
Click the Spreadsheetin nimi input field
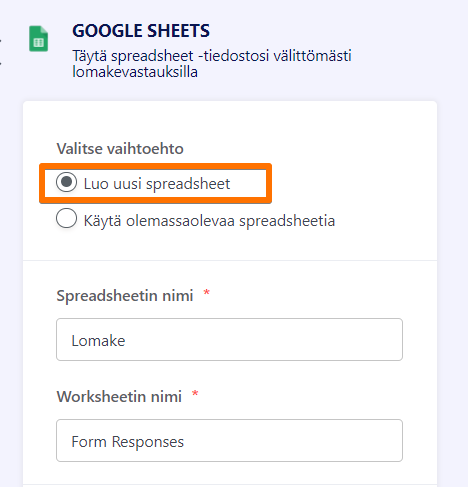229,339
